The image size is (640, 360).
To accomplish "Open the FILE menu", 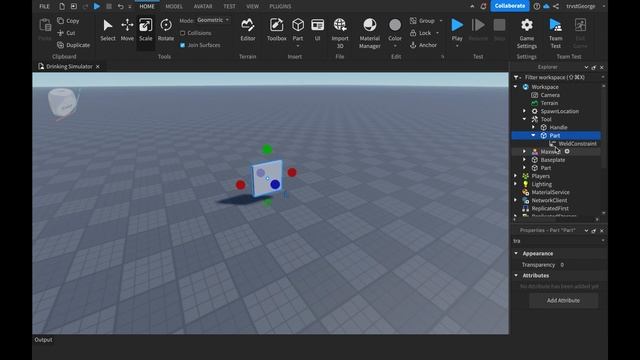I will click(44, 7).
